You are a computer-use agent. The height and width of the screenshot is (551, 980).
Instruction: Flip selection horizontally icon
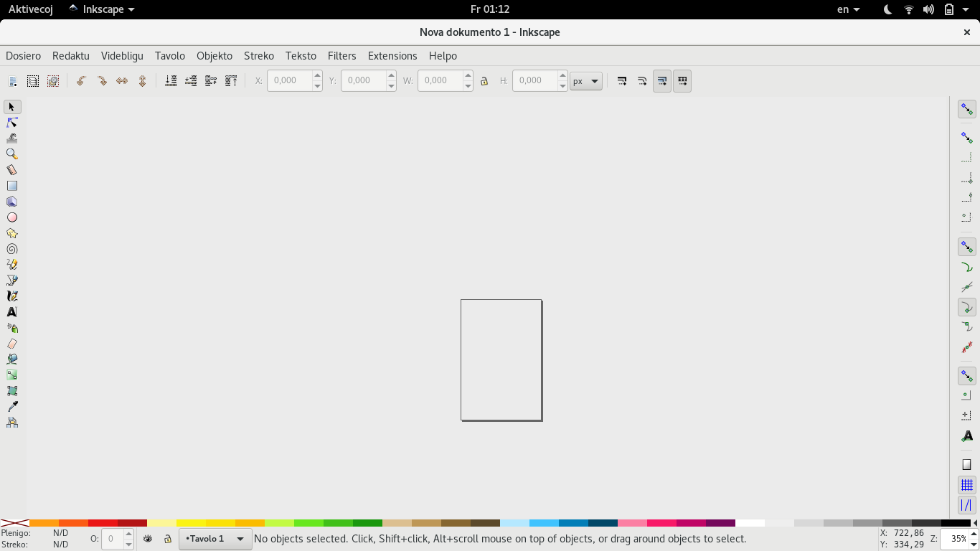122,81
